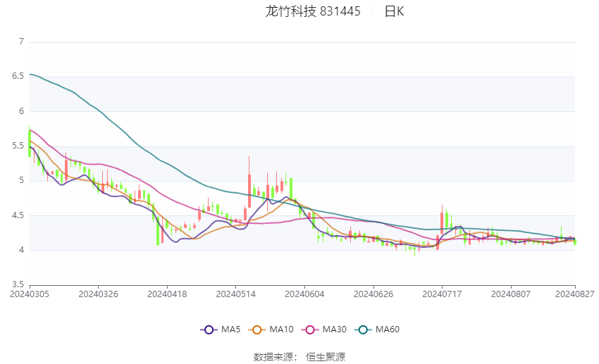Click the 20240514 date axis label
The height and width of the screenshot is (364, 599).
click(235, 294)
